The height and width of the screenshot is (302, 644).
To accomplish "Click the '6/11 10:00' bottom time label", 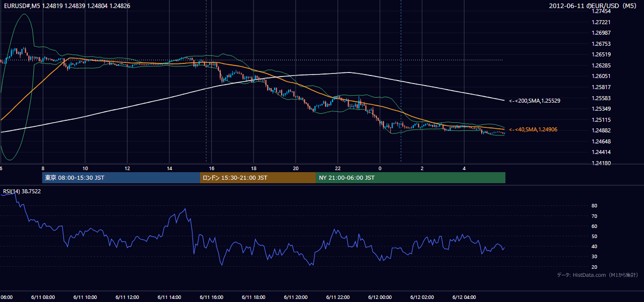I will pos(85,297).
